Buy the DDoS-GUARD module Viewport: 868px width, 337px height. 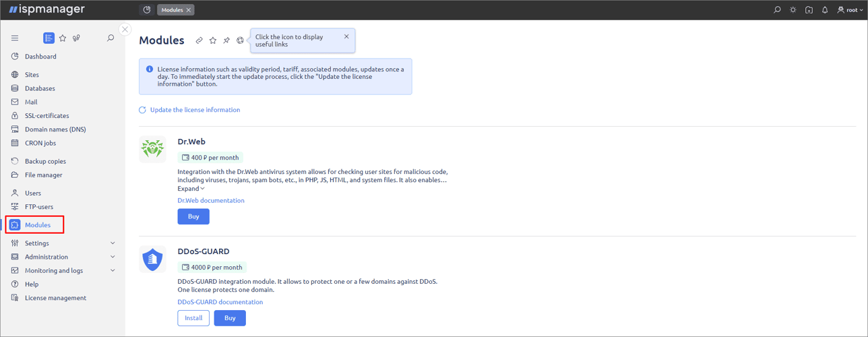point(230,318)
